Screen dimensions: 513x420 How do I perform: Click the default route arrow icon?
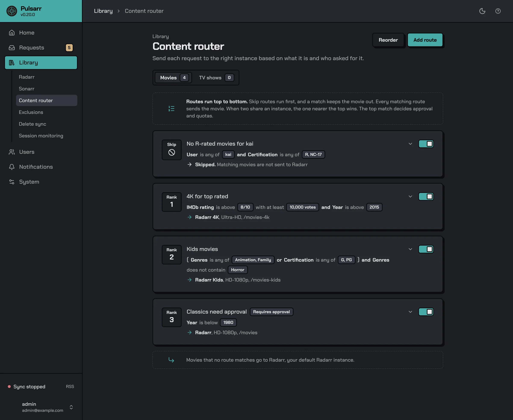click(x=171, y=360)
